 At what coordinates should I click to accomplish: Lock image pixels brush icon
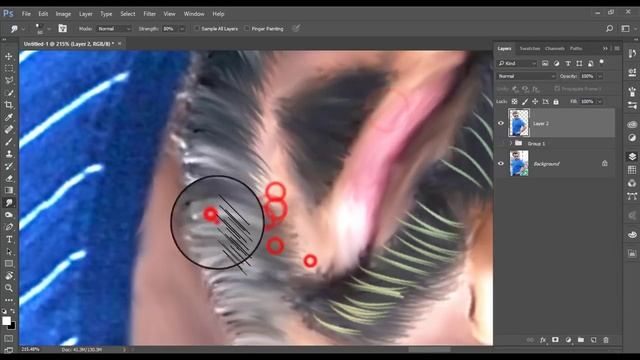coord(525,102)
